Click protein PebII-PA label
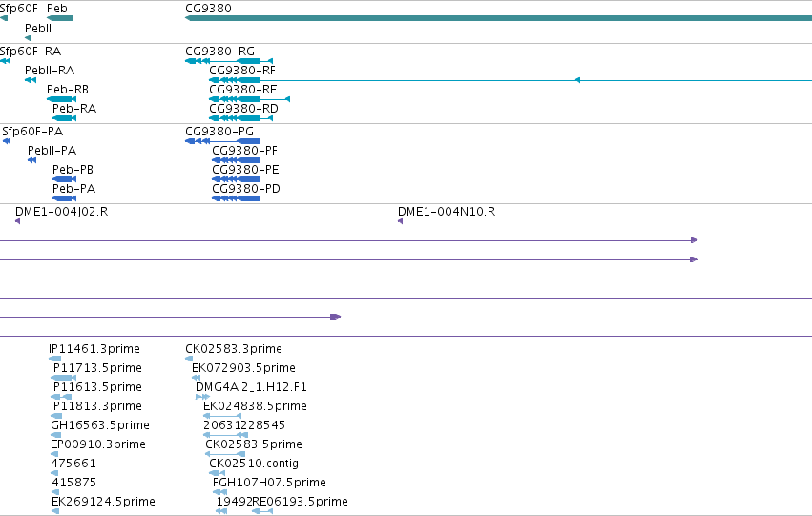 click(52, 151)
